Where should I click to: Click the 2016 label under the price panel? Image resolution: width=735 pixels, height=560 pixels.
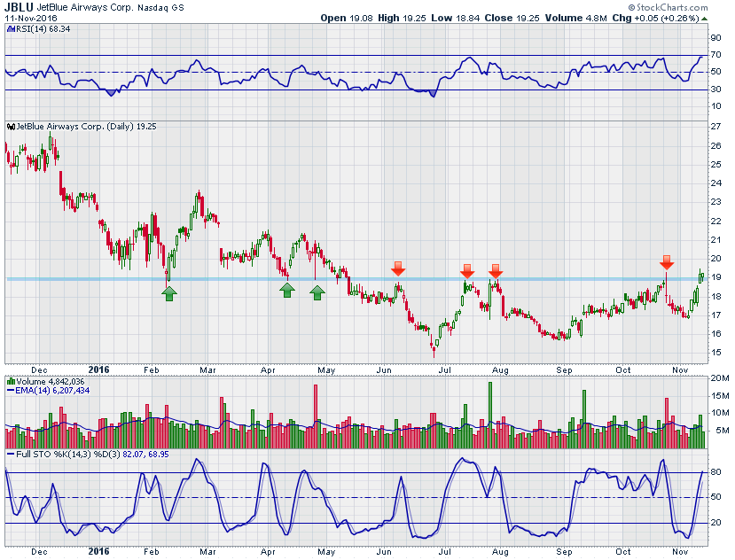[x=99, y=369]
